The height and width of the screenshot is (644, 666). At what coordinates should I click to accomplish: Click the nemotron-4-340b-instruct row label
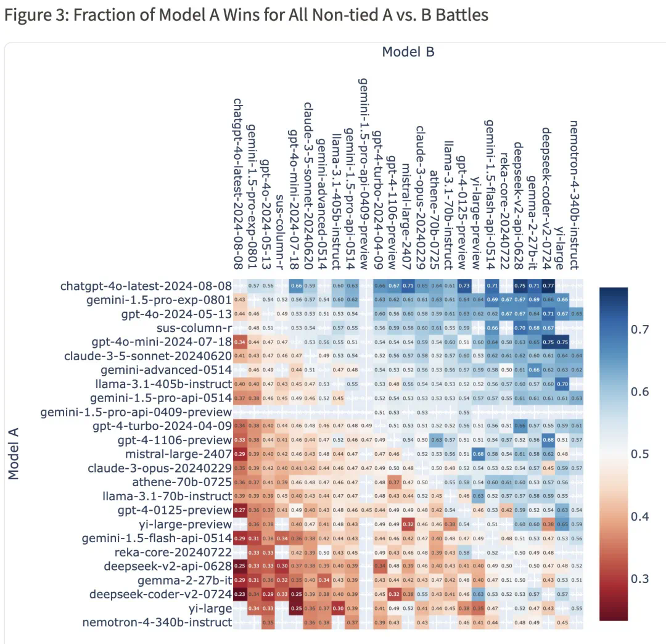pos(157,622)
